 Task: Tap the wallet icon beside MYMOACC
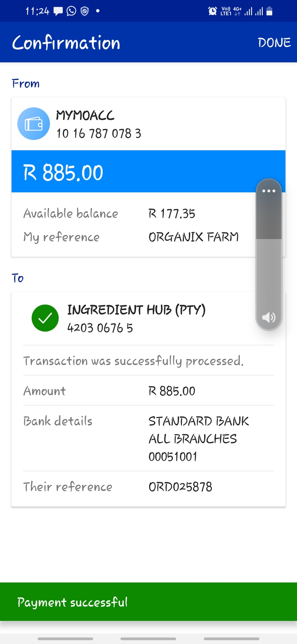click(x=34, y=123)
